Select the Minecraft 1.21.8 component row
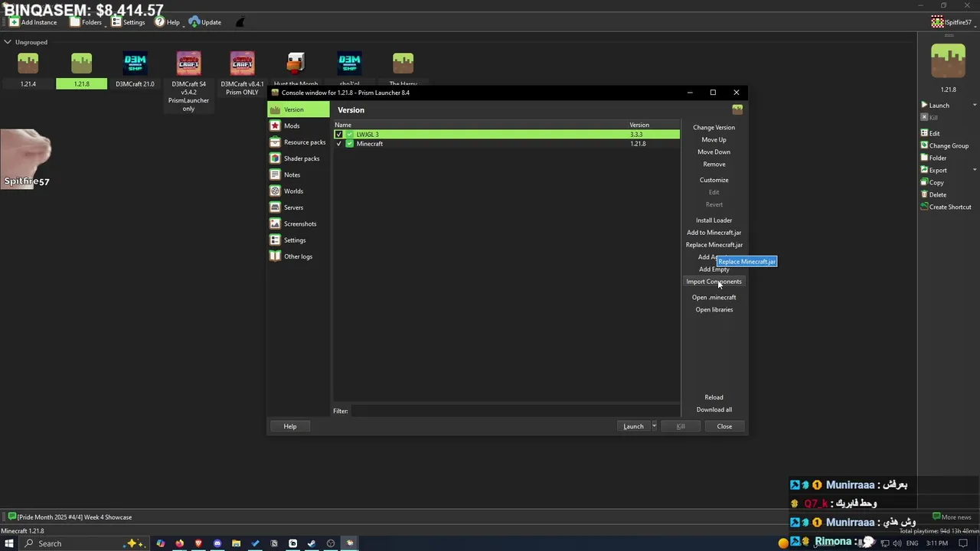980x551 pixels. click(x=507, y=144)
